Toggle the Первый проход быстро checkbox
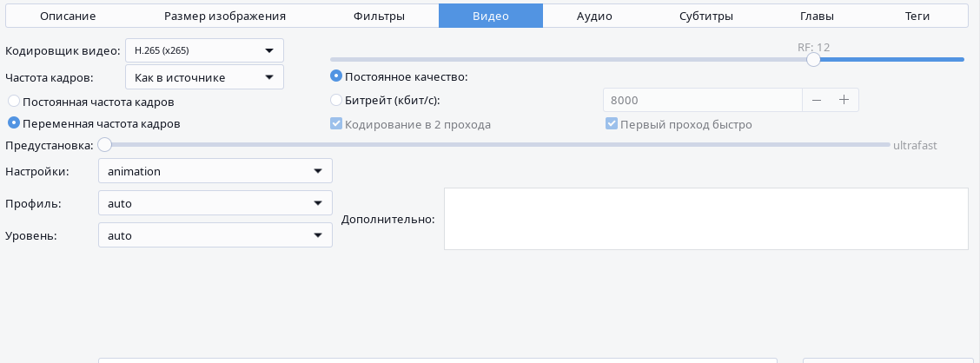 pyautogui.click(x=612, y=124)
